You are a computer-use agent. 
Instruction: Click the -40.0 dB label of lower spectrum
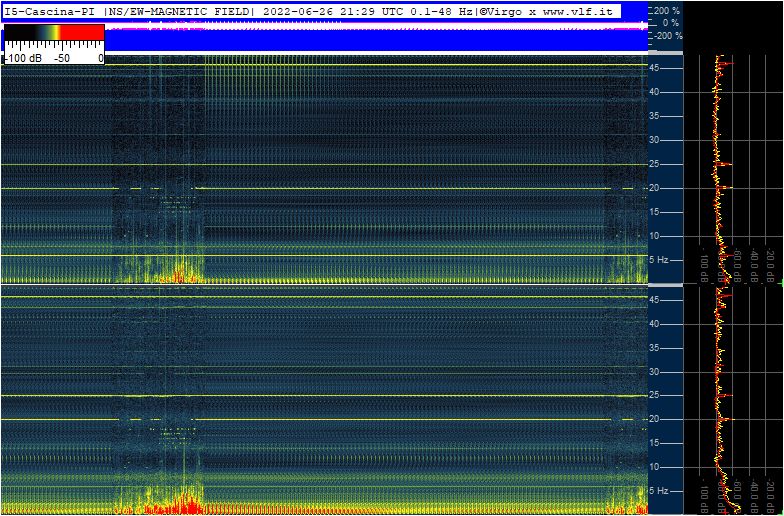click(x=754, y=498)
